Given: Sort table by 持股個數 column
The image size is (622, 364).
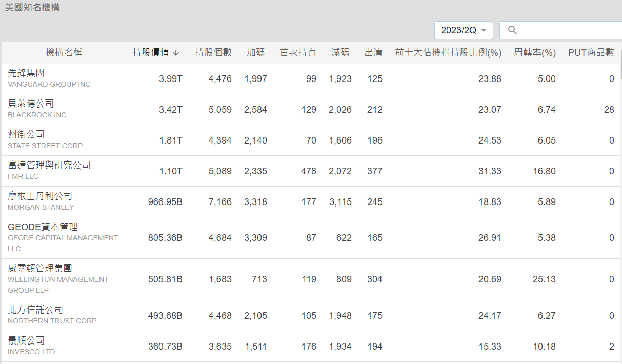Looking at the screenshot, I should pyautogui.click(x=213, y=52).
